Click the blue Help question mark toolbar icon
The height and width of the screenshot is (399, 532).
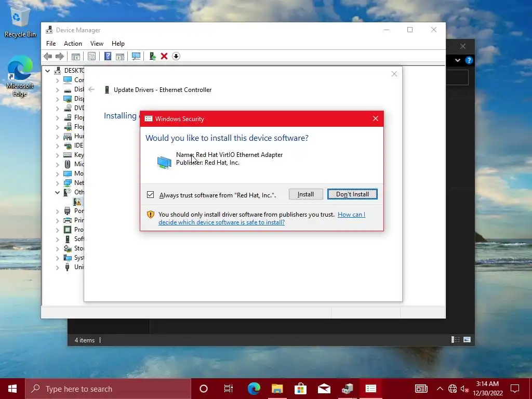108,56
